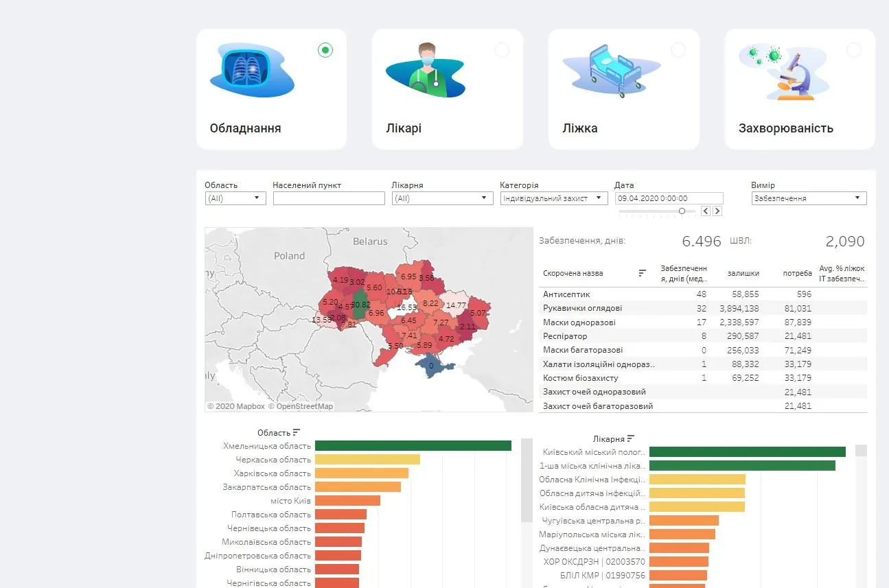Select the Лікарі radio button
889x588 pixels.
click(x=502, y=50)
